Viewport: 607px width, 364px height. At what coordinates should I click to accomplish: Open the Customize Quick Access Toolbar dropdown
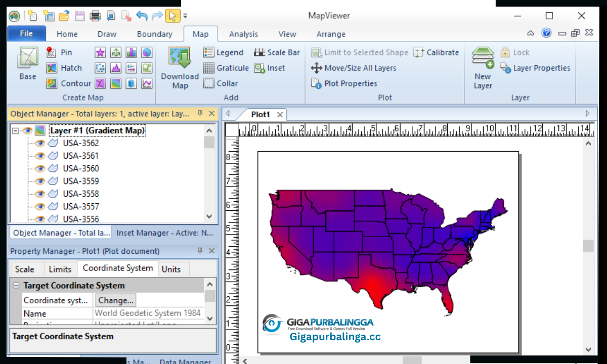coord(185,16)
